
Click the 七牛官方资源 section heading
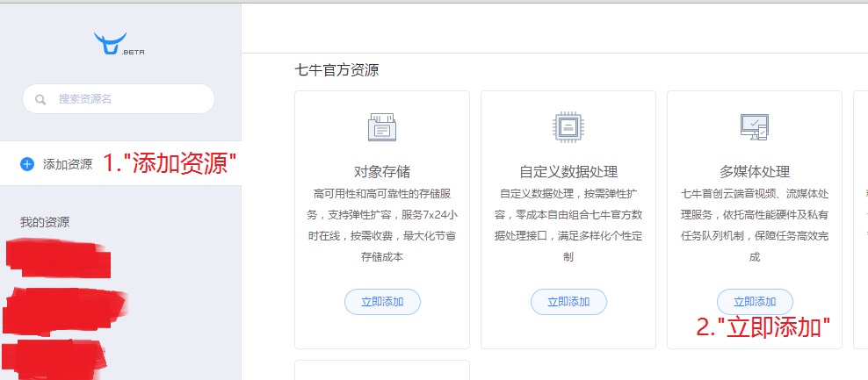[x=336, y=70]
